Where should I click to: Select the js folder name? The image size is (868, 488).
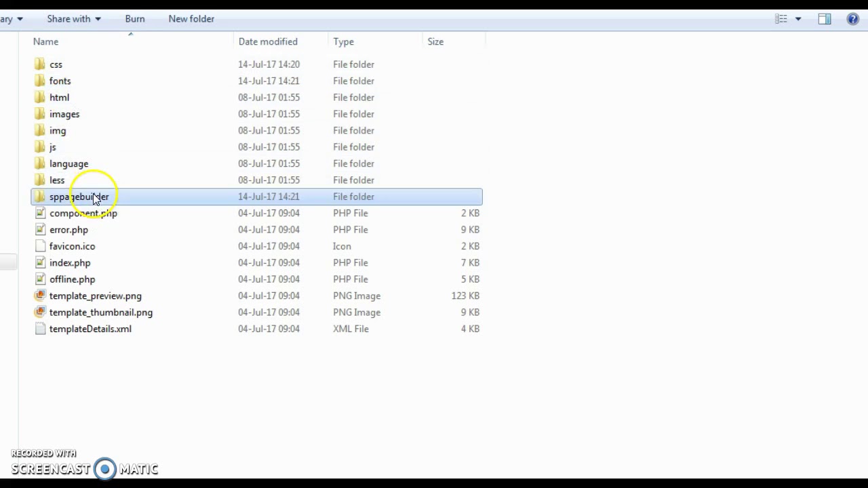pos(53,147)
